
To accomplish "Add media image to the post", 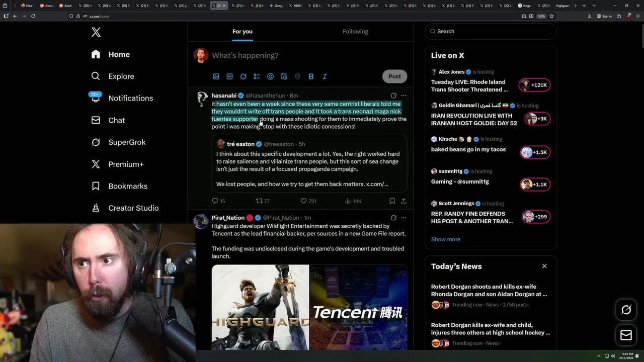I will (216, 76).
